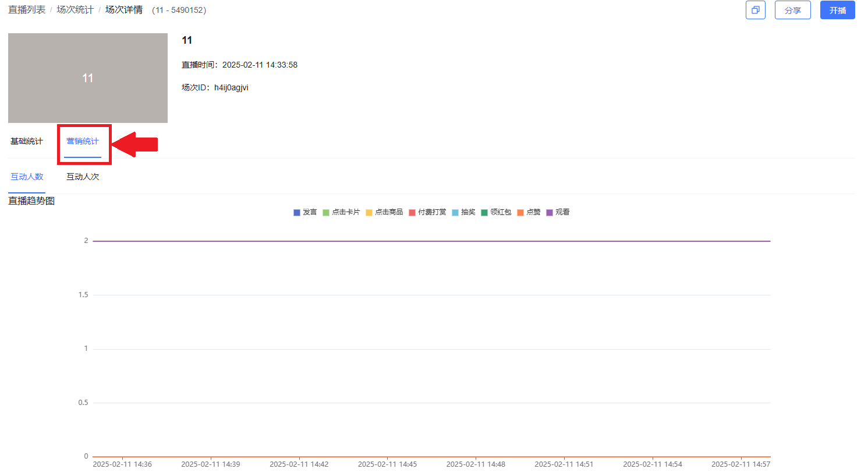Toggle the 点赞 legend series
868x472 pixels.
[529, 212]
